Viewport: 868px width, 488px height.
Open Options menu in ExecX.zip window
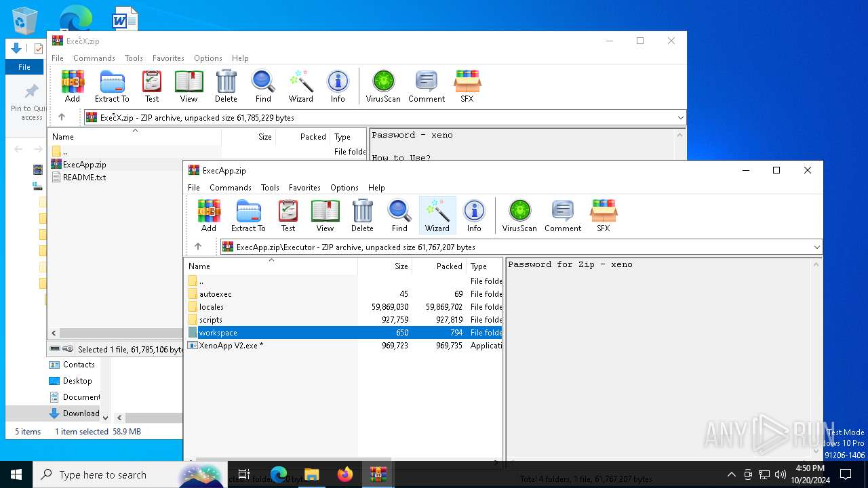coord(208,58)
